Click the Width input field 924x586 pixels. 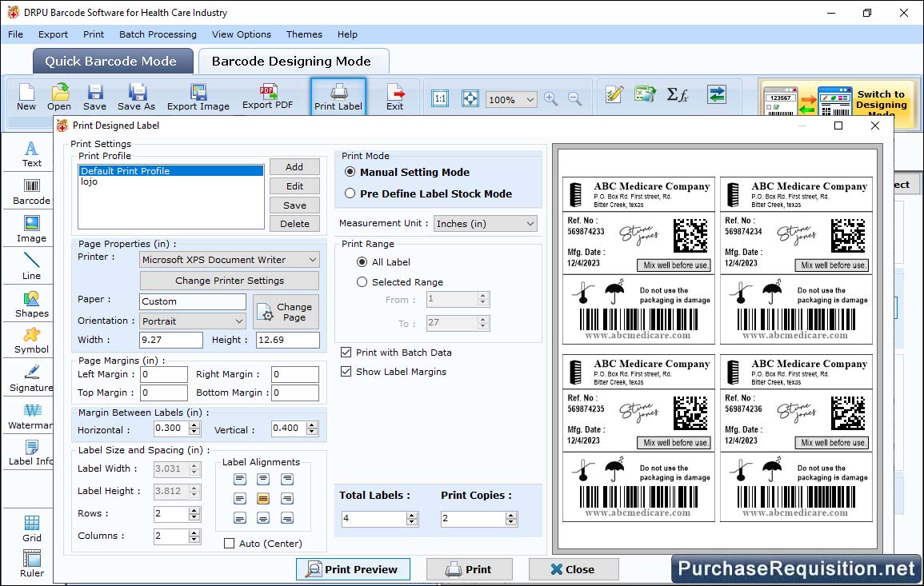[x=171, y=340]
